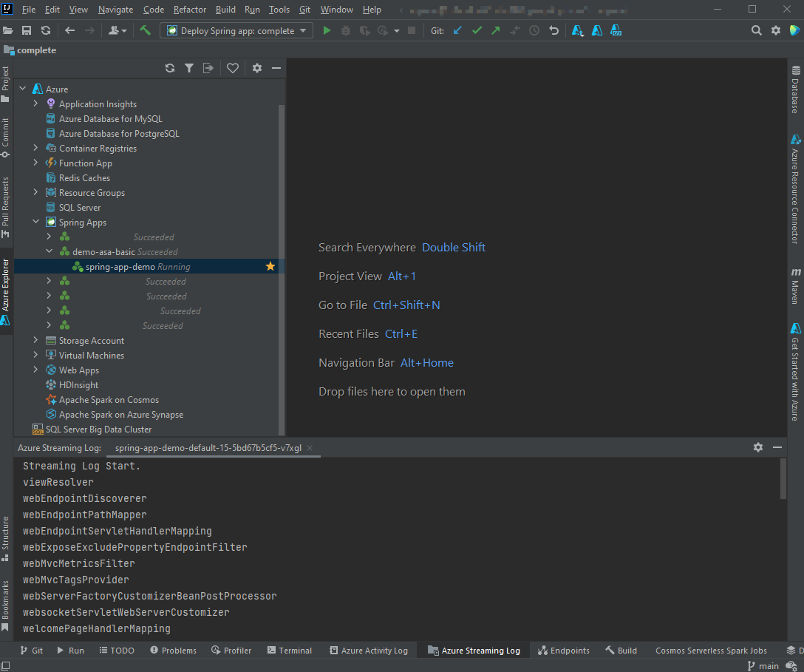The width and height of the screenshot is (804, 672).
Task: Toggle the Maven tool window tab
Action: click(x=796, y=287)
